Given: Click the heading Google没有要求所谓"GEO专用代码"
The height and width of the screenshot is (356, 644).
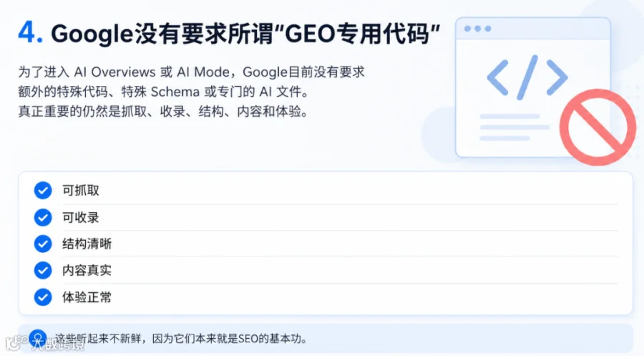Looking at the screenshot, I should pos(245,33).
